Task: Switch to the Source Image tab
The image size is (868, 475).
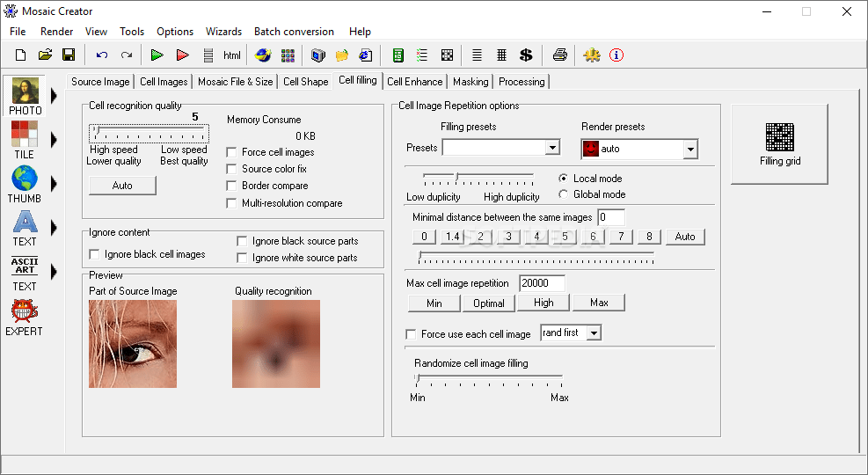Action: pos(100,82)
